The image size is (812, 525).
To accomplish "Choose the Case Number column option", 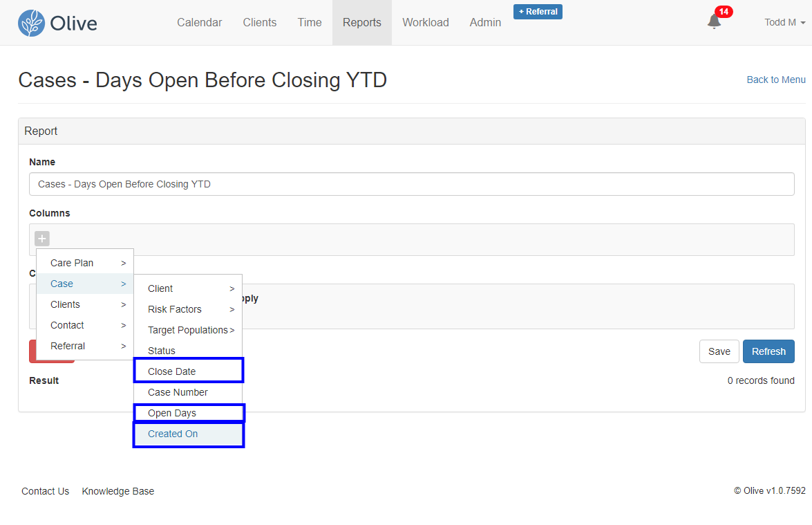I will coord(188,392).
